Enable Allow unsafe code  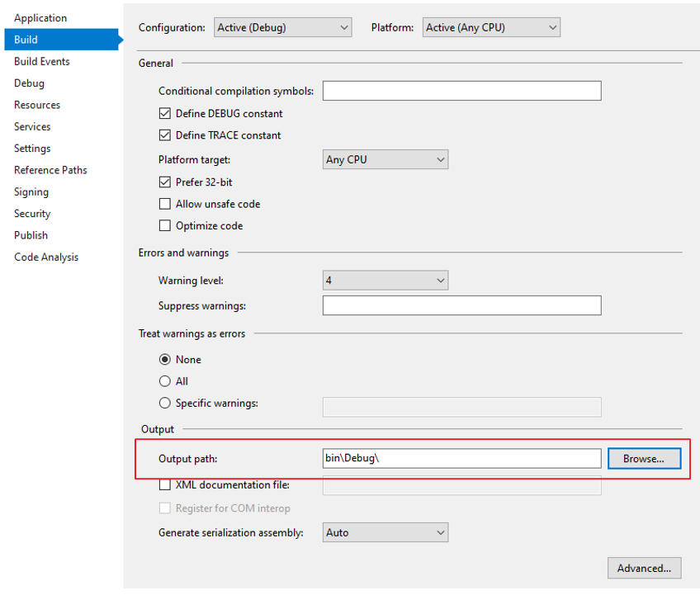[165, 204]
